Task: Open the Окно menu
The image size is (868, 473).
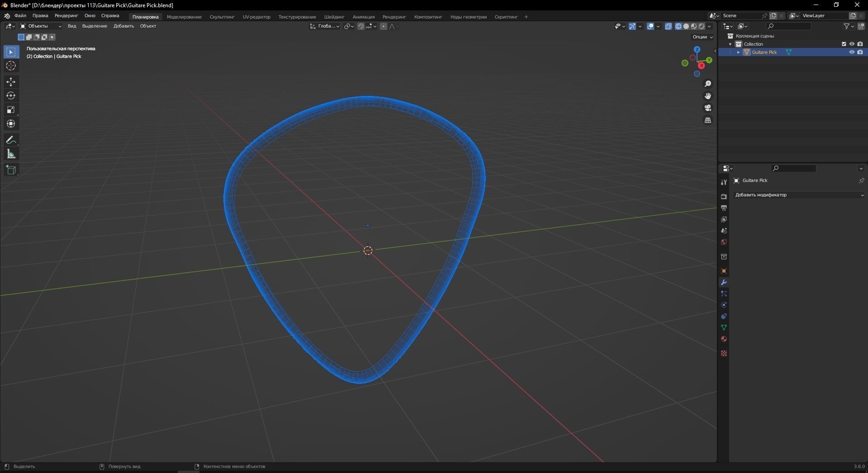Action: click(x=90, y=16)
